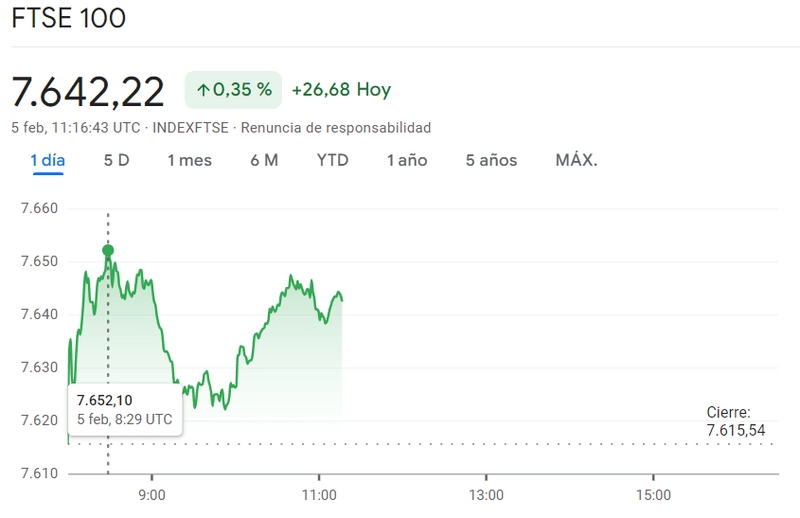Click the 7.652,10 price tooltip
This screenshot has width=800, height=518.
124,410
